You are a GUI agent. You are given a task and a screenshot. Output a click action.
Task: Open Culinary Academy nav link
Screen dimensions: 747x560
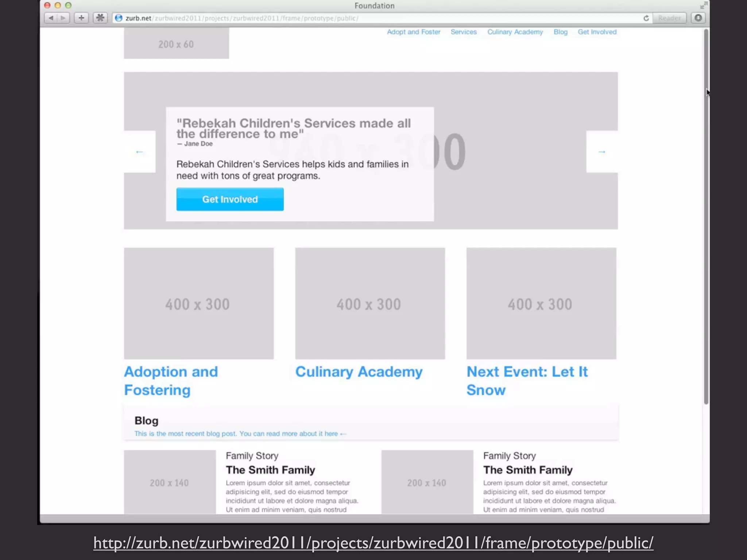[x=515, y=32]
